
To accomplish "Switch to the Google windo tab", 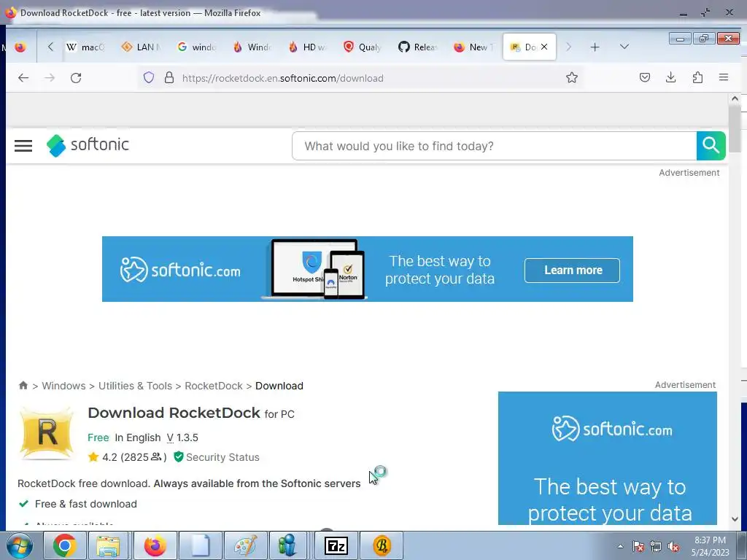I will (x=197, y=47).
